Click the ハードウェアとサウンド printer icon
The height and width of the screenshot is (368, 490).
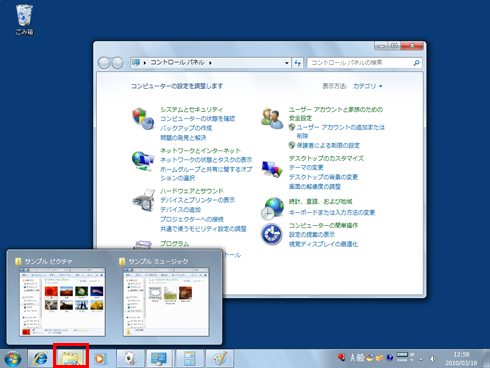(144, 200)
